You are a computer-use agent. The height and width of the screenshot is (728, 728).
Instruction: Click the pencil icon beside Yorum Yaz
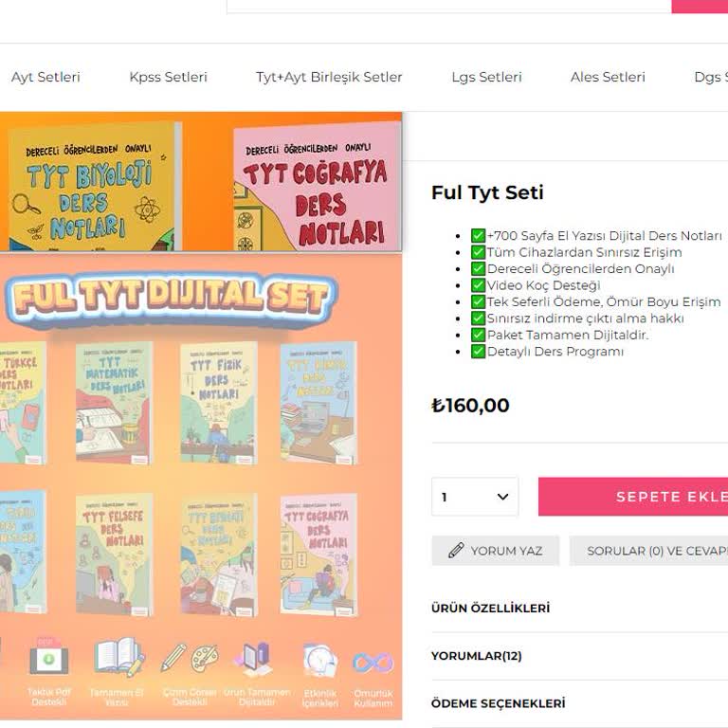[455, 550]
